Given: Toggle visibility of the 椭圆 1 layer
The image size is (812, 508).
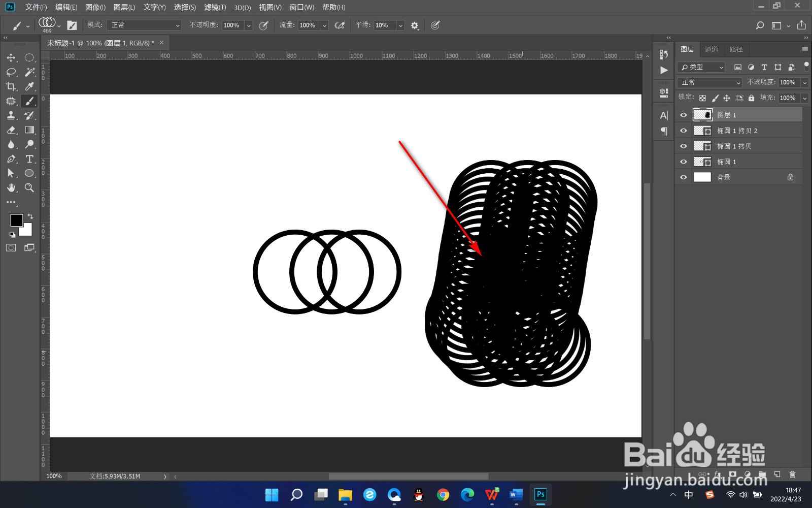Looking at the screenshot, I should (x=684, y=162).
